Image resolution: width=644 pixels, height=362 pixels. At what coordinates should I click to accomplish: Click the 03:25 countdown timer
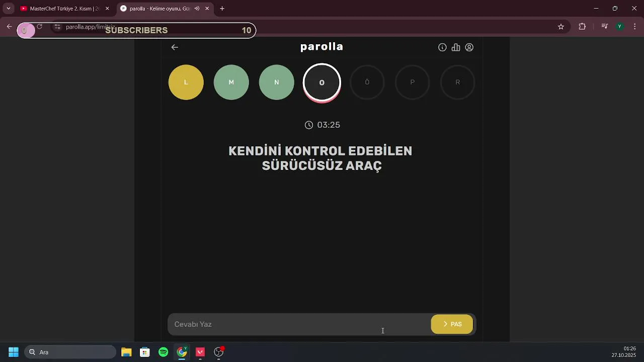tap(323, 125)
